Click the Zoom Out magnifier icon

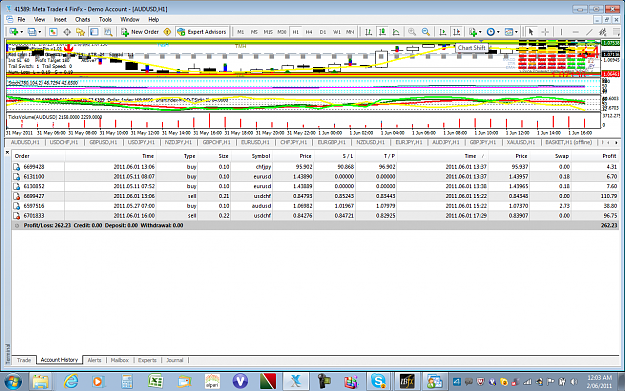point(426,32)
